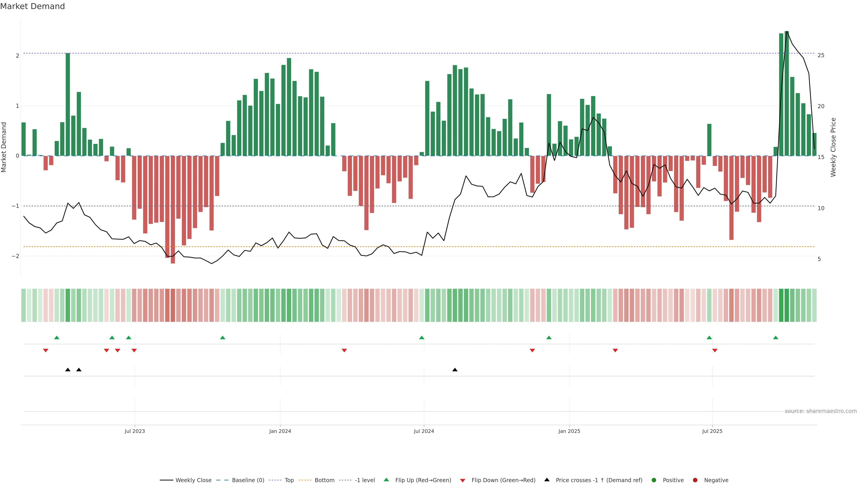The height and width of the screenshot is (488, 868).
Task: Click the rightmost green flip-up marker
Action: point(776,338)
